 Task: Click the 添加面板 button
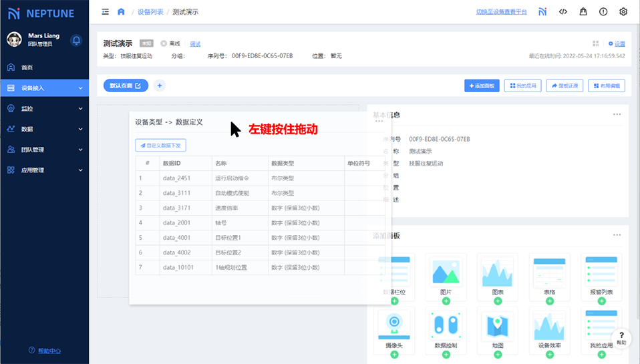coord(482,85)
